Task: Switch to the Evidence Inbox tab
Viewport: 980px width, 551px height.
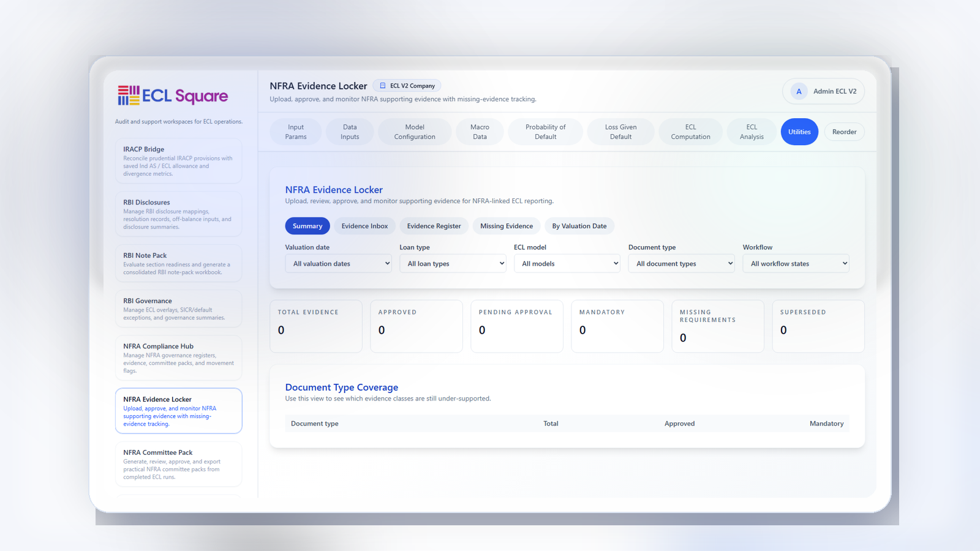Action: (364, 226)
